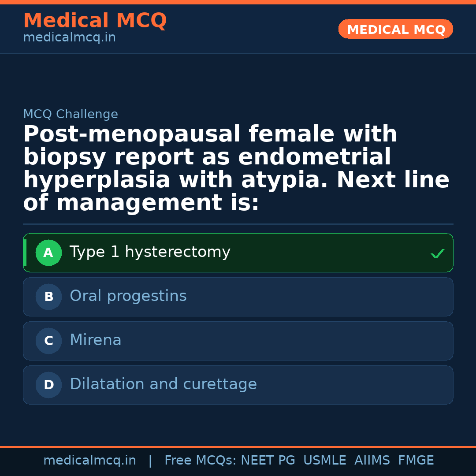This screenshot has height=476, width=476.
Task: Pick the Dilatation and curettage answer
Action: (x=163, y=384)
